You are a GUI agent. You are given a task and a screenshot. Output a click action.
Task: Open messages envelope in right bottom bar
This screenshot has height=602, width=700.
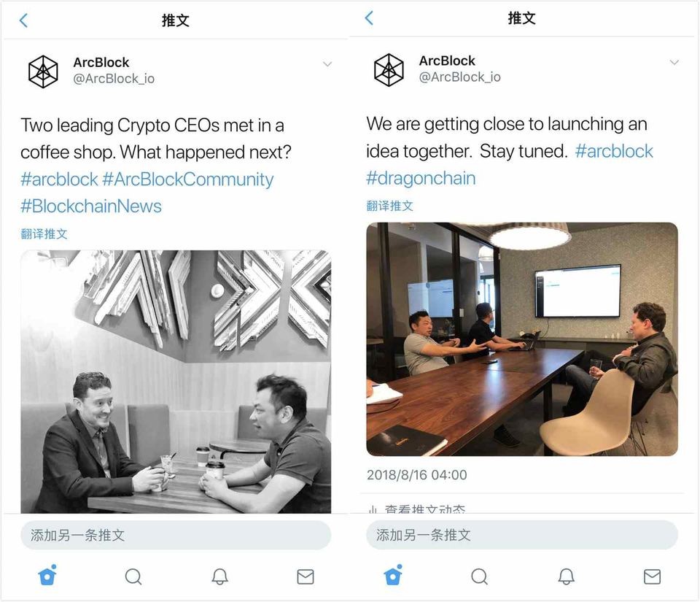[x=652, y=576]
